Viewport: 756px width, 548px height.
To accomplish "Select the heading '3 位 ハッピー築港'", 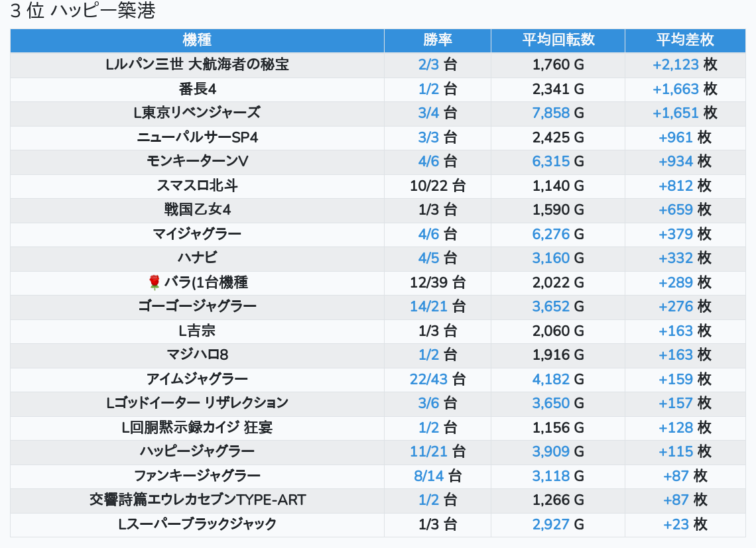I will 83,11.
